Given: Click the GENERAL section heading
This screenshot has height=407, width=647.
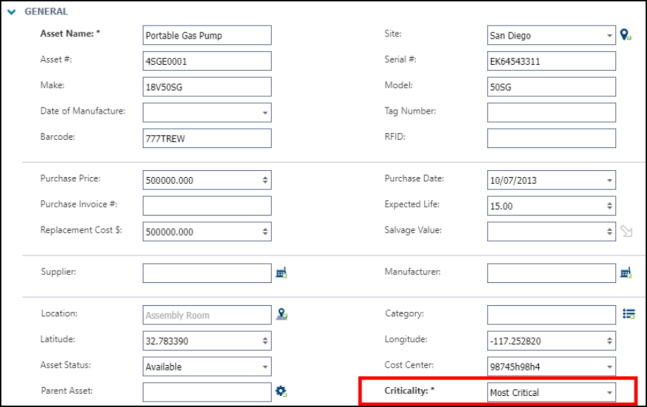Looking at the screenshot, I should 46,12.
